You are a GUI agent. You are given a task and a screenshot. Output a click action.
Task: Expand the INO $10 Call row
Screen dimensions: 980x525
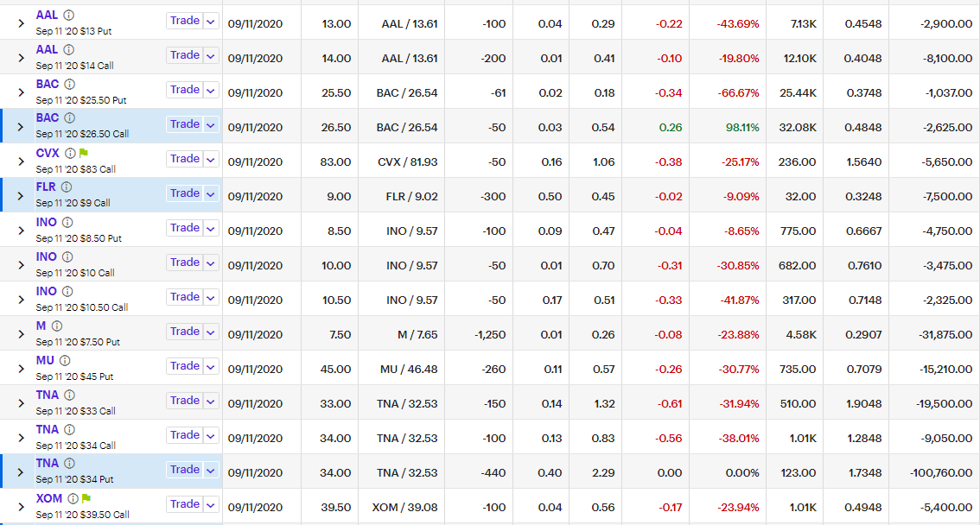(x=21, y=265)
